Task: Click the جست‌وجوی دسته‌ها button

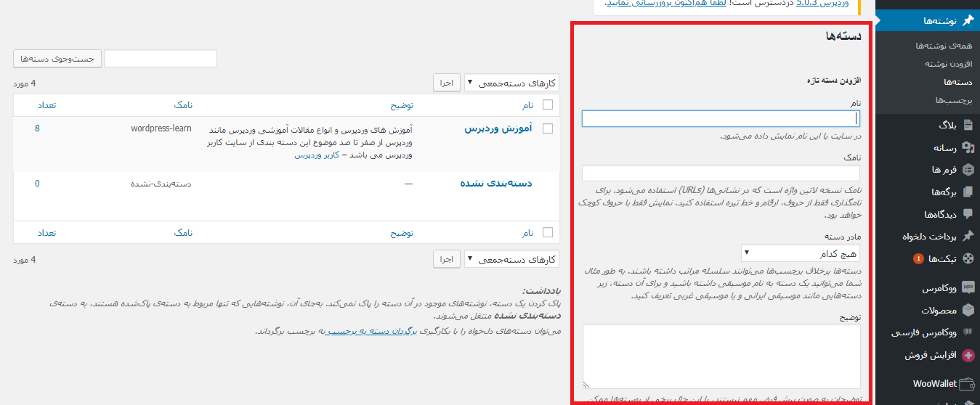Action: 57,59
